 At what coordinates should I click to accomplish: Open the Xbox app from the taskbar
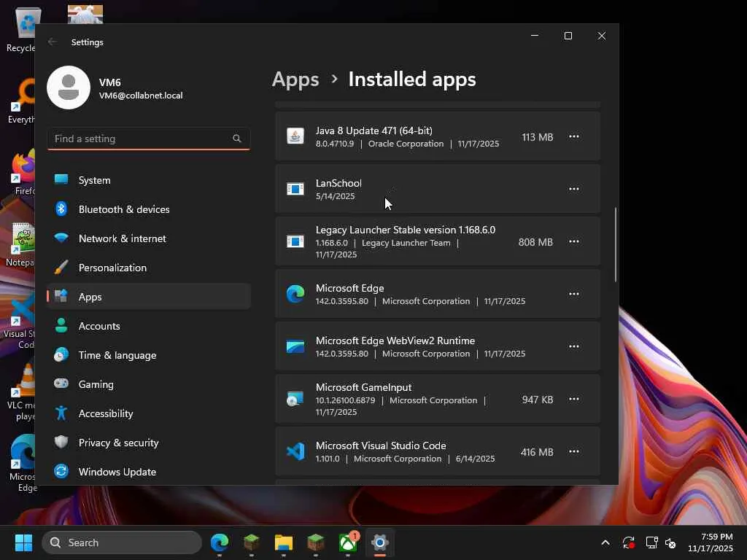coord(348,542)
